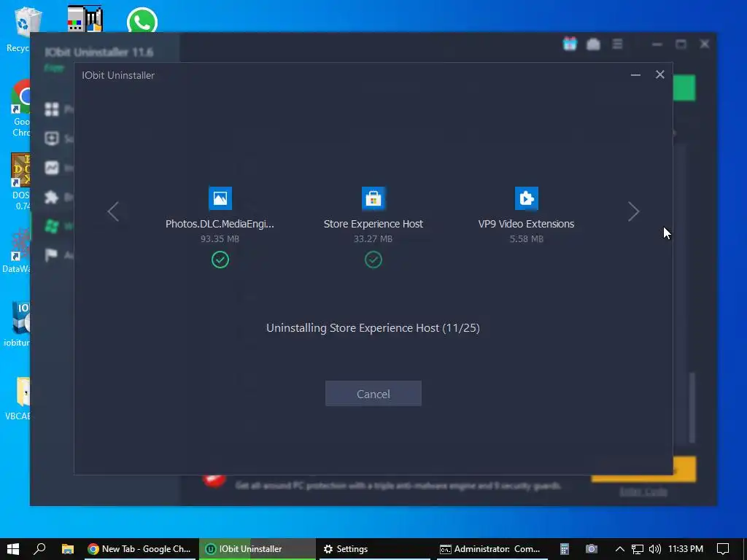Open the 11:33 PM clock
Screen dimensions: 747x560
(686, 549)
